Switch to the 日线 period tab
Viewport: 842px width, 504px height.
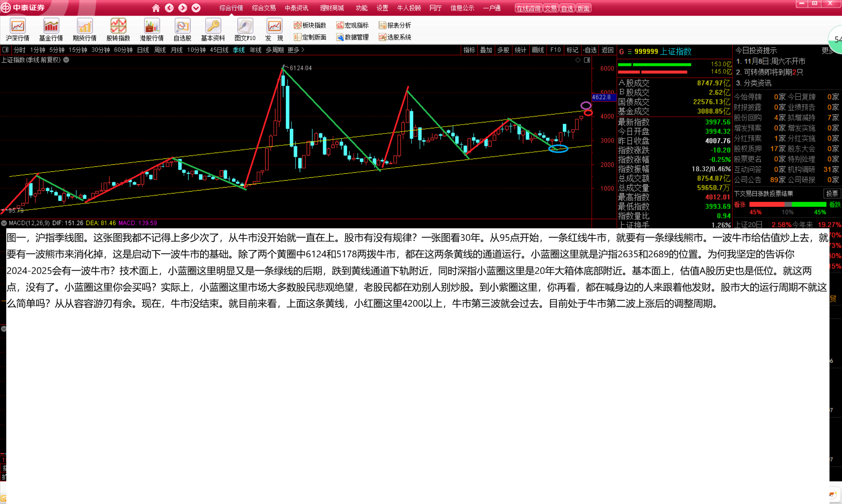[143, 50]
